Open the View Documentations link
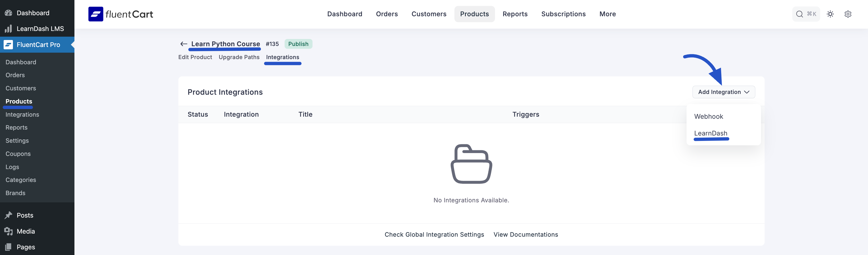868x255 pixels. [525, 235]
